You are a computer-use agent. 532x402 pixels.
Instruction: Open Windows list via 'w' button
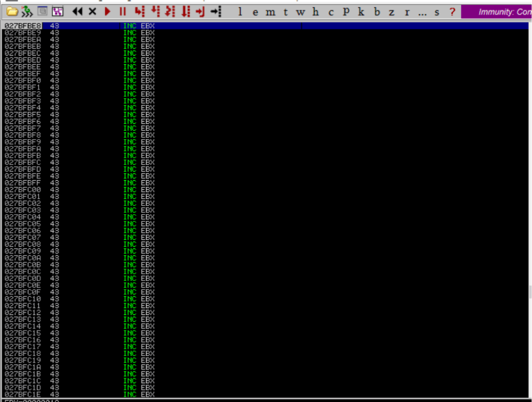(300, 13)
